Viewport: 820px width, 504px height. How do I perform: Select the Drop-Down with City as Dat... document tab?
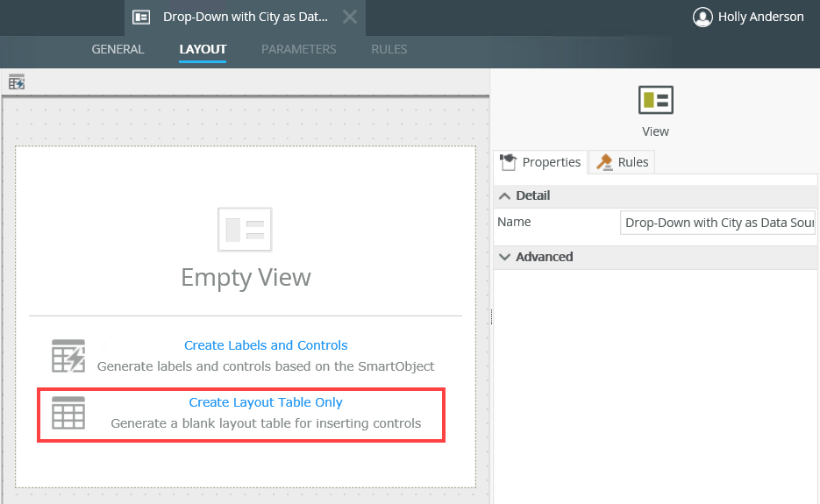[x=245, y=18]
